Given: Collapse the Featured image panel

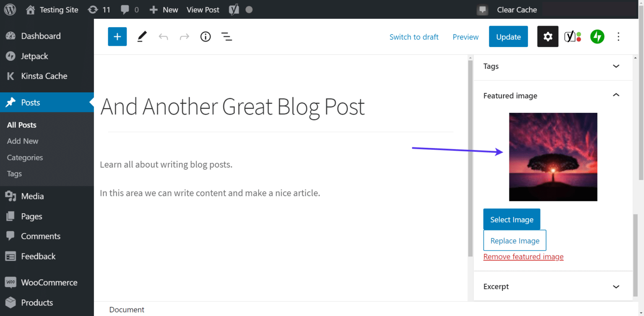Looking at the screenshot, I should [615, 95].
